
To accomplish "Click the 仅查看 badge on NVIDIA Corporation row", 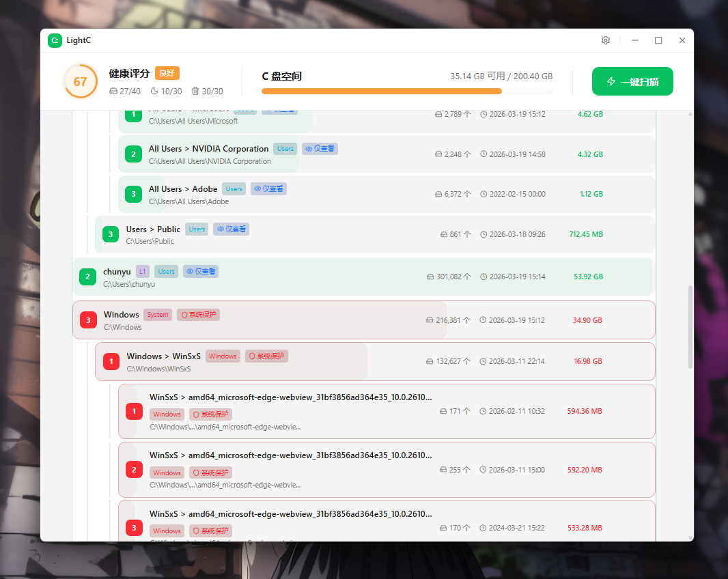I will coord(320,149).
